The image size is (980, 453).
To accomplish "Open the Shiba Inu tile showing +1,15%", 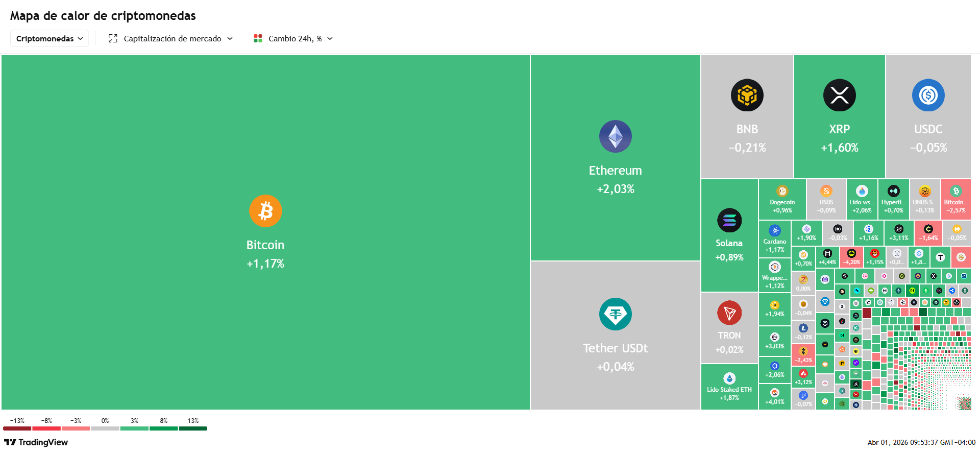I will coord(875,257).
